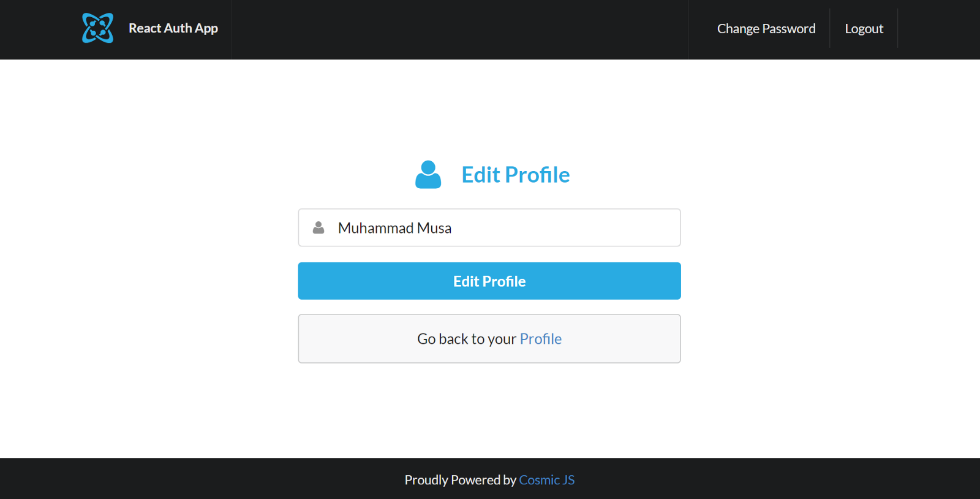980x499 pixels.
Task: Click the word Password in the navbar
Action: pos(789,29)
